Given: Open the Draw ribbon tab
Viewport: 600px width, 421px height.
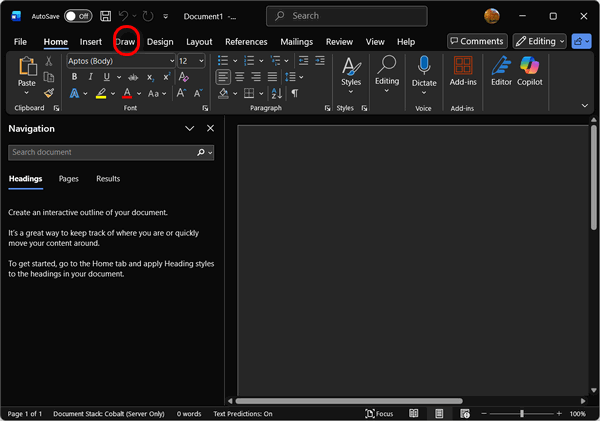Looking at the screenshot, I should (x=125, y=42).
